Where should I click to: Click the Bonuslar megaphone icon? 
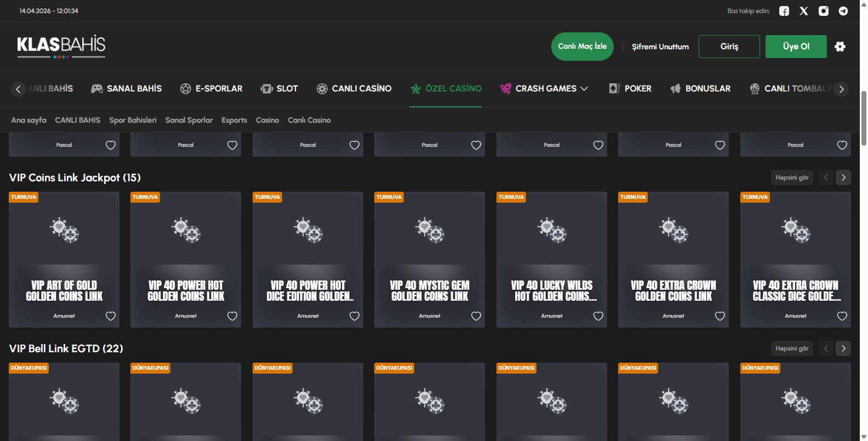pyautogui.click(x=676, y=89)
